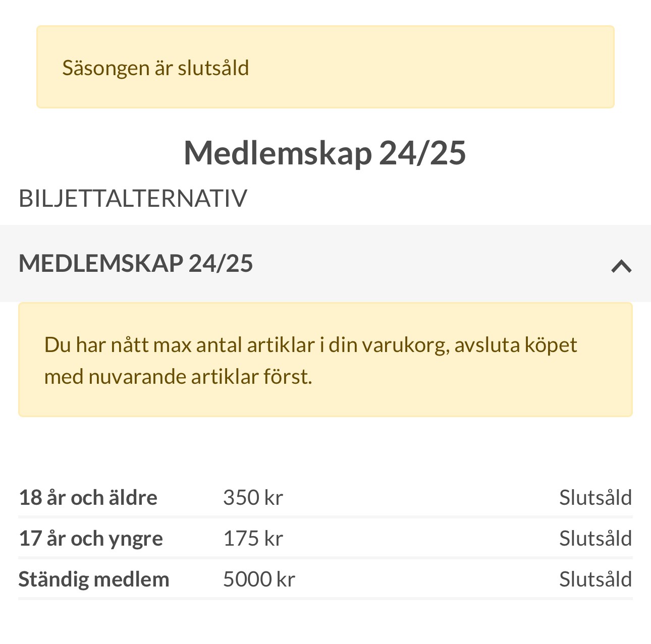This screenshot has width=651, height=644.
Task: Click Slutsåld status for 17 år och yngre
Action: 595,539
